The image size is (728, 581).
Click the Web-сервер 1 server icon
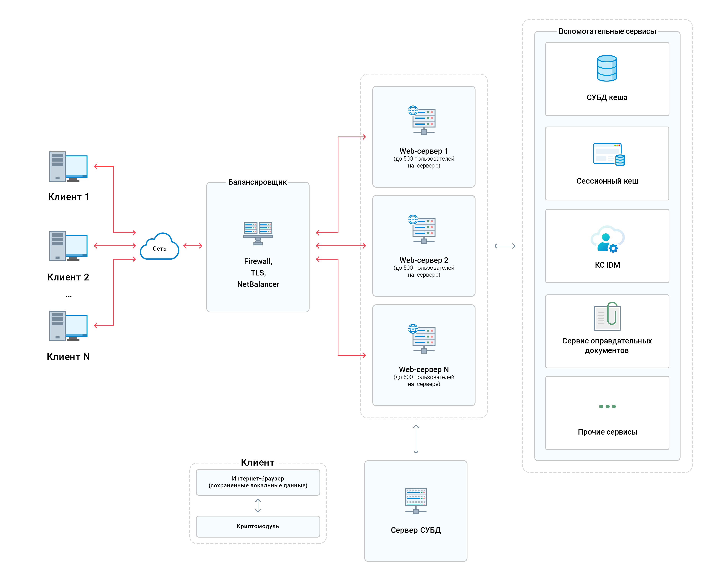click(x=422, y=120)
